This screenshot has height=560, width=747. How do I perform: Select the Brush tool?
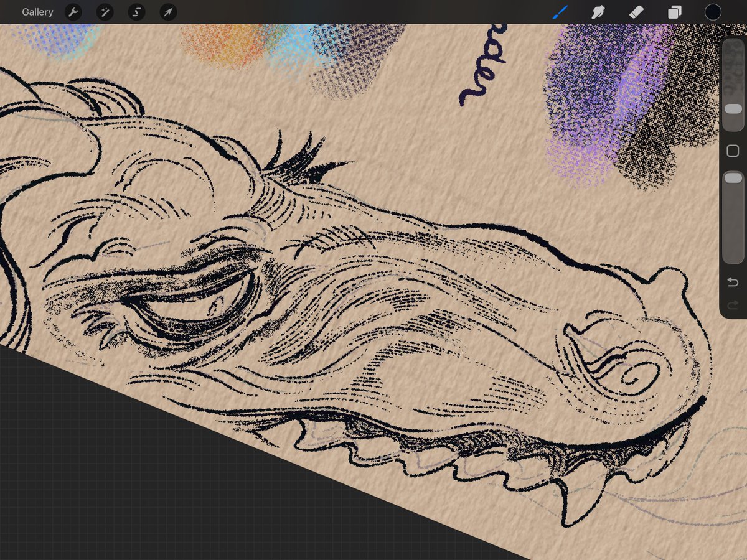pyautogui.click(x=560, y=12)
